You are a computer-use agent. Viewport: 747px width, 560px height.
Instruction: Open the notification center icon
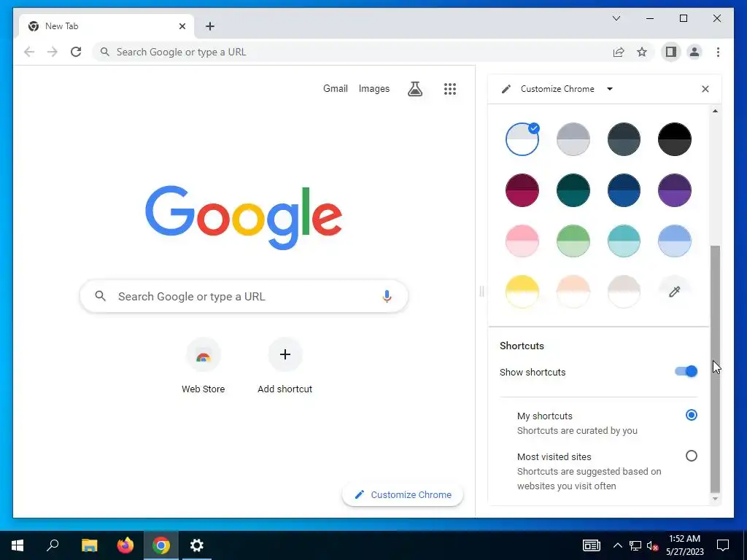[x=723, y=545]
